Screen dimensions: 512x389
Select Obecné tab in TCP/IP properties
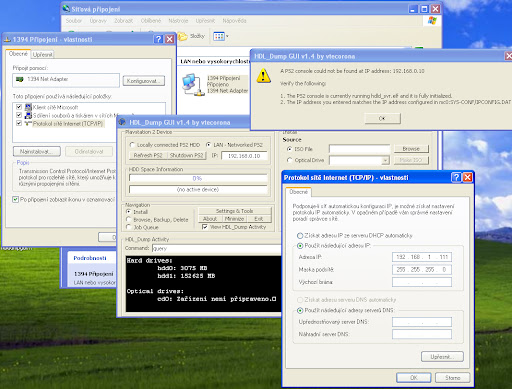298,192
